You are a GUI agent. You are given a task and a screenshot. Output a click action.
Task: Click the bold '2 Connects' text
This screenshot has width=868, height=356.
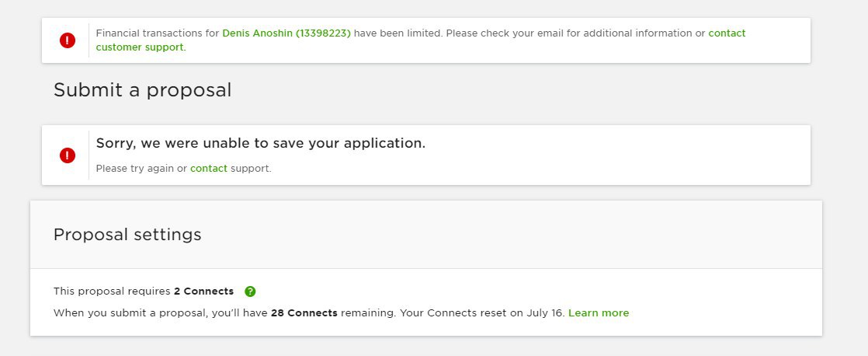click(203, 291)
